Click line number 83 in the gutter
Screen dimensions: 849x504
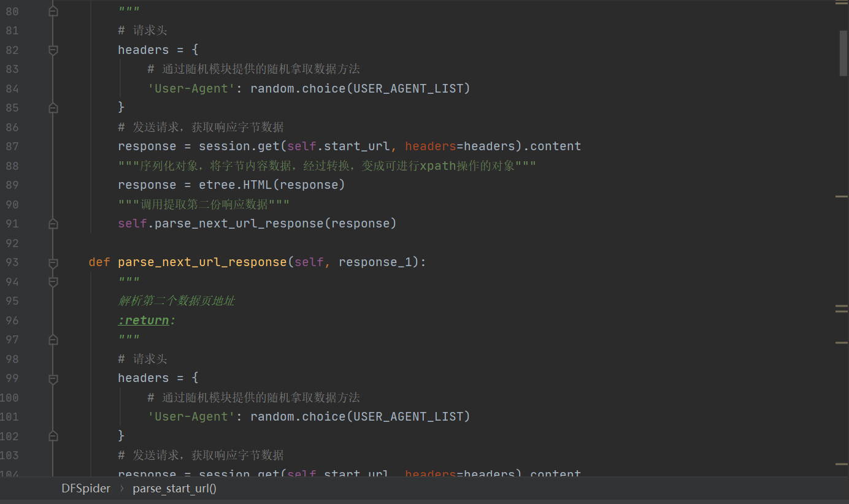pyautogui.click(x=12, y=69)
